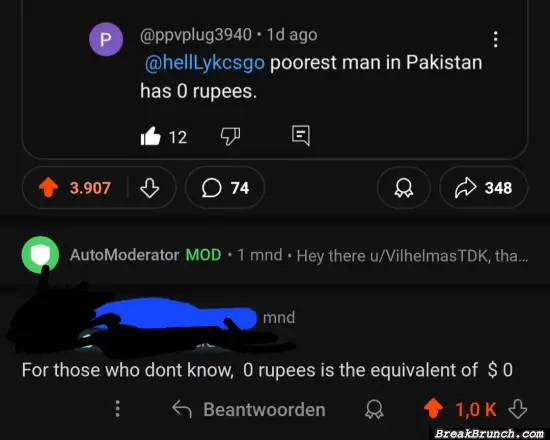The image size is (550, 440).
Task: Open three-dot menu on YouTube comment
Action: (495, 39)
